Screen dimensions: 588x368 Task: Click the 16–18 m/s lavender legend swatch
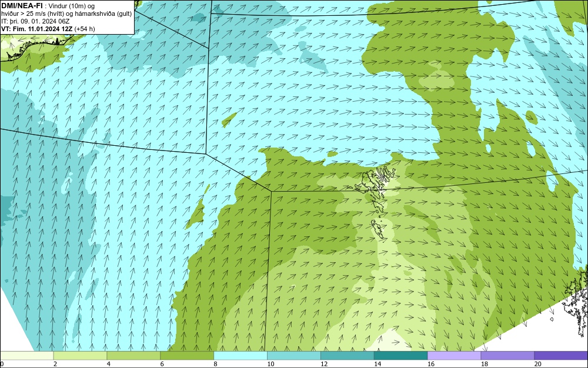[x=454, y=355]
